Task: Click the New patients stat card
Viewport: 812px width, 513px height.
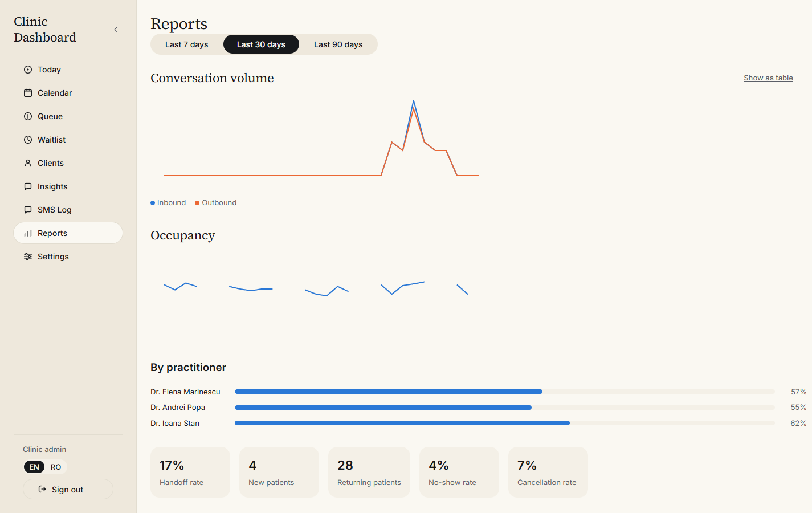Action: [279, 472]
